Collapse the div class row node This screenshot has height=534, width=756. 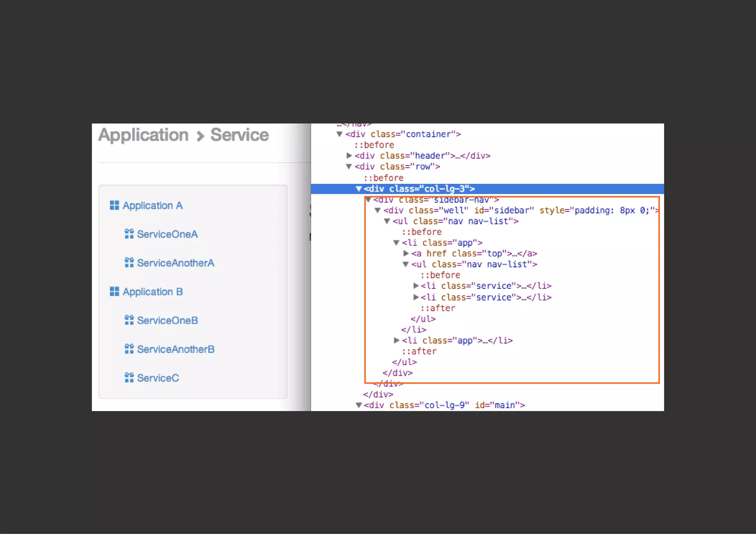[349, 167]
